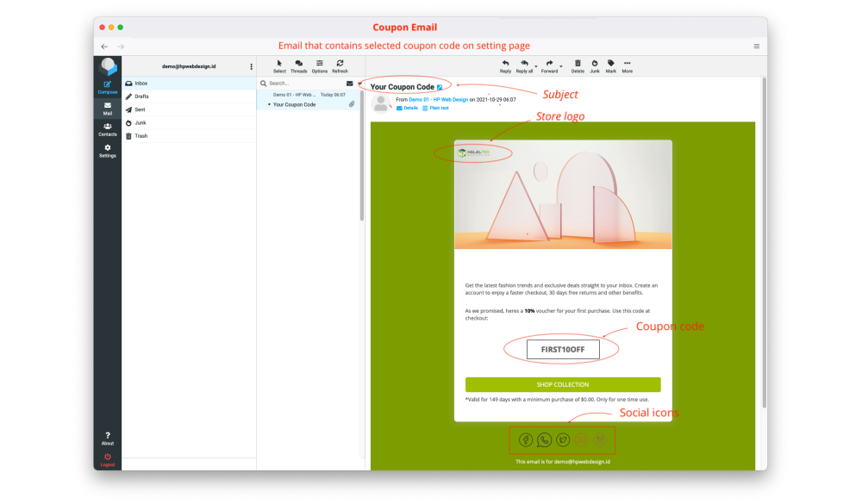Open the Contacts section
This screenshot has width=862, height=504.
tap(107, 128)
